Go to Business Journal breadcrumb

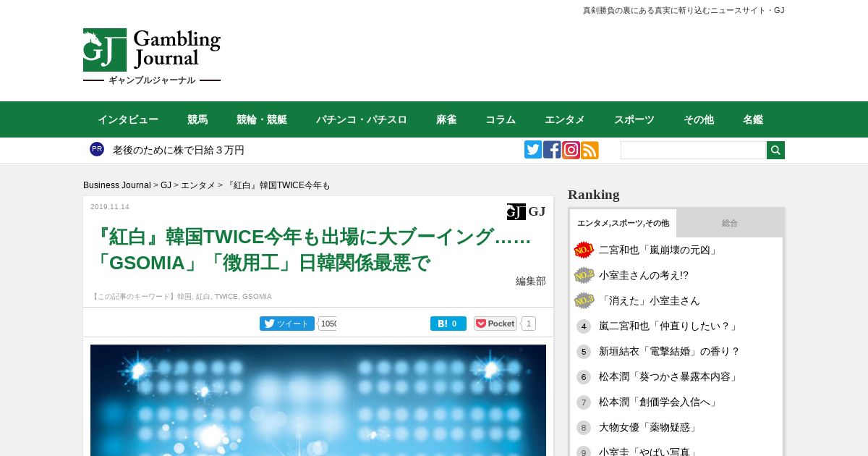click(117, 185)
